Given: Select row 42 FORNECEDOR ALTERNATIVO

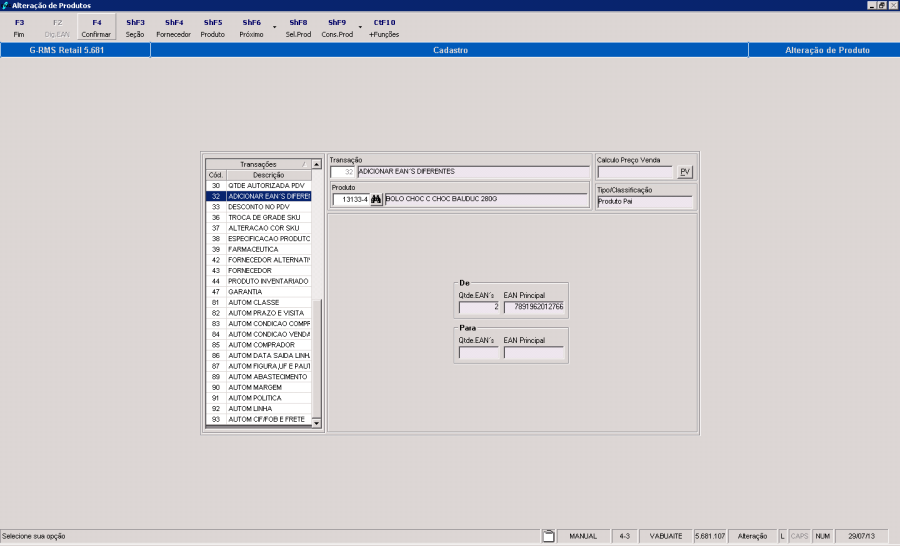Looking at the screenshot, I should pyautogui.click(x=258, y=260).
